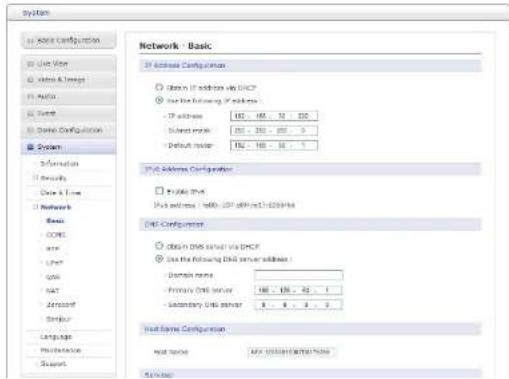
Task: Click the IPv6 Address Configuration header
Action: (310, 169)
